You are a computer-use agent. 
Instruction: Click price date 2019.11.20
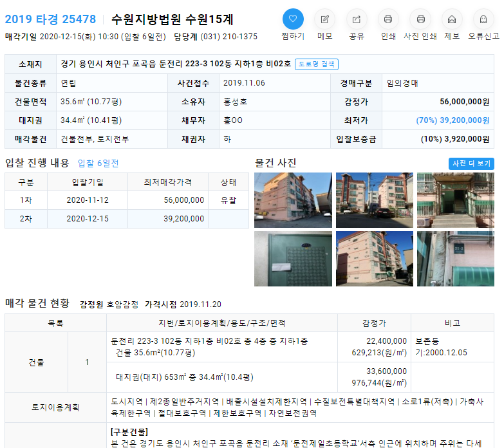[200, 304]
